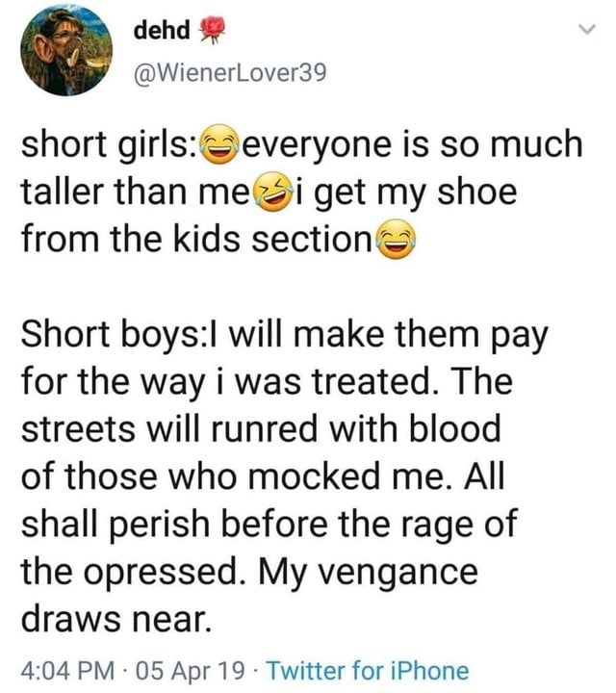This screenshot has width=616, height=693.
Task: Open the tweet options chevron menu
Action: coord(583,32)
